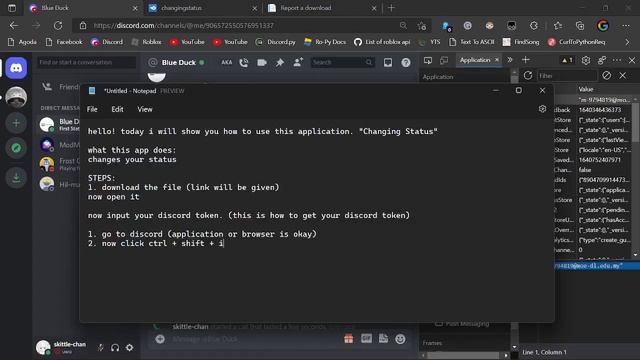Open Frost direct message entry

point(59,164)
